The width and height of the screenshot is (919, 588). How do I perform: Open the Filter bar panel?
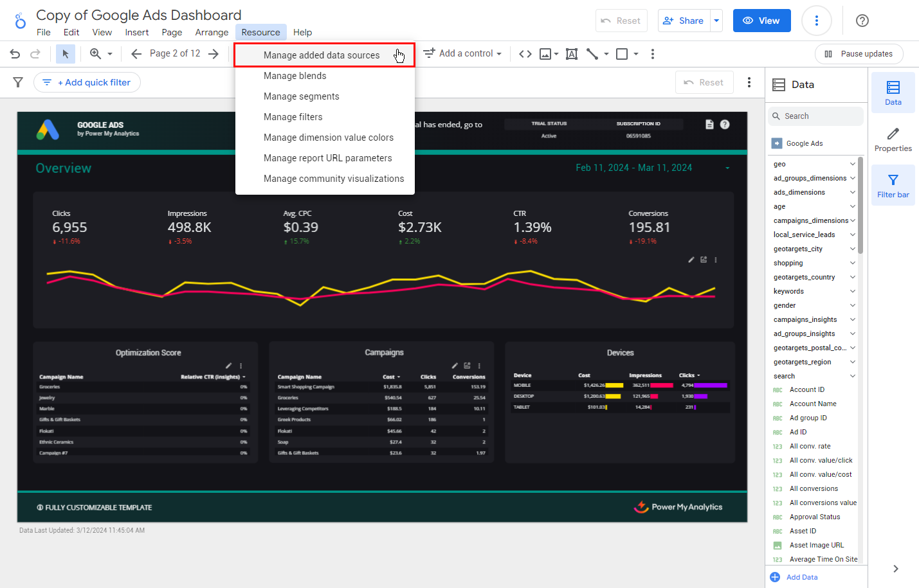[893, 185]
